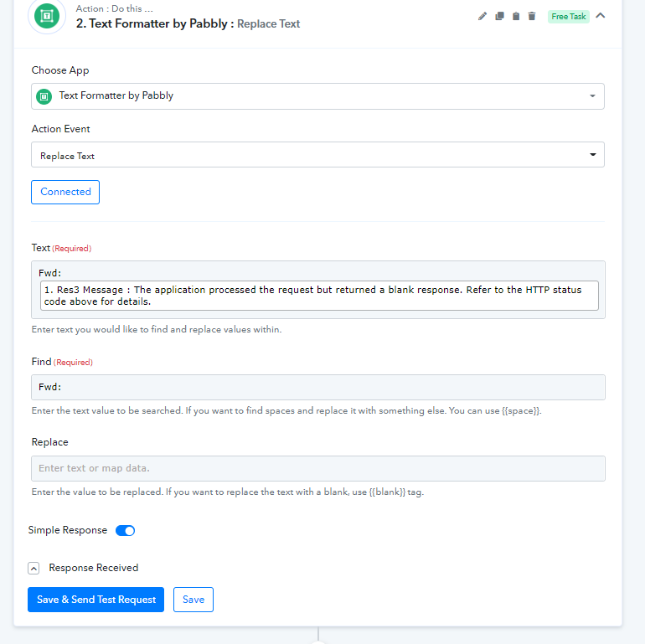This screenshot has height=644, width=645.
Task: Click the duplicate step icon
Action: (x=499, y=17)
